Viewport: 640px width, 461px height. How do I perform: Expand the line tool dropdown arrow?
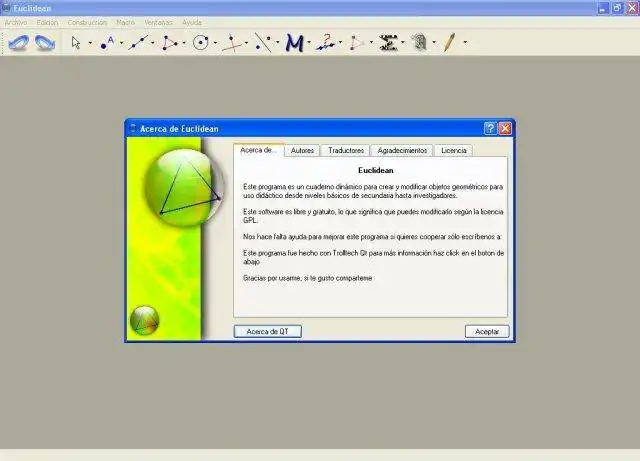[x=153, y=42]
